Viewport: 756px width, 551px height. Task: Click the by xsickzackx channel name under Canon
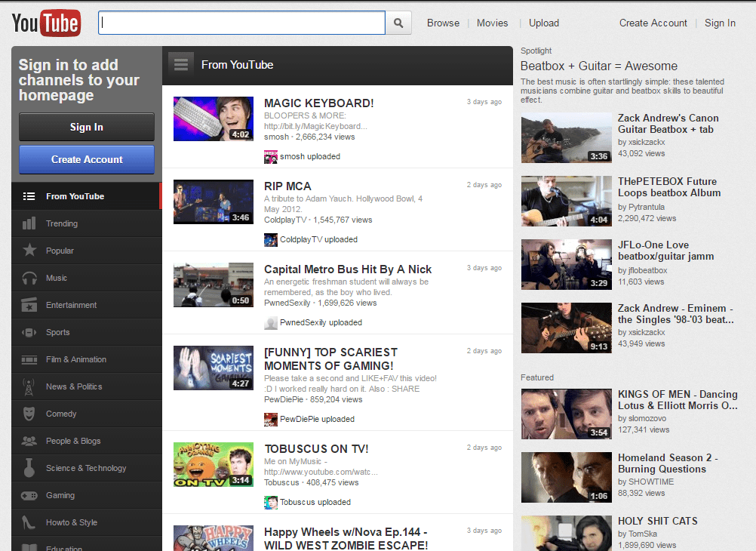click(641, 143)
